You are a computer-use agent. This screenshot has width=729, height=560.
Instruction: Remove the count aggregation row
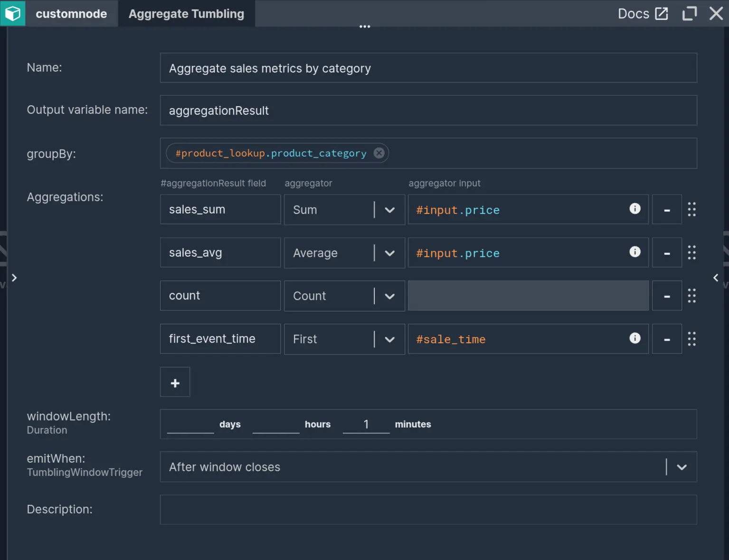(x=667, y=296)
